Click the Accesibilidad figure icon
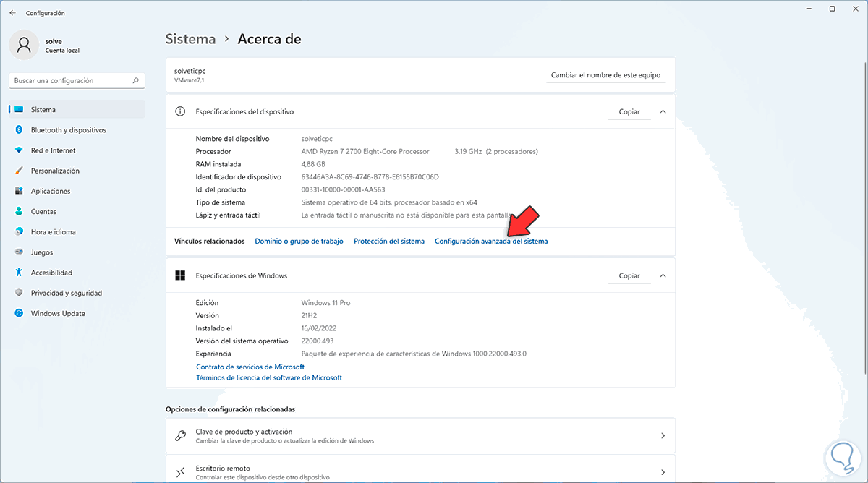This screenshot has height=483, width=868. (19, 273)
